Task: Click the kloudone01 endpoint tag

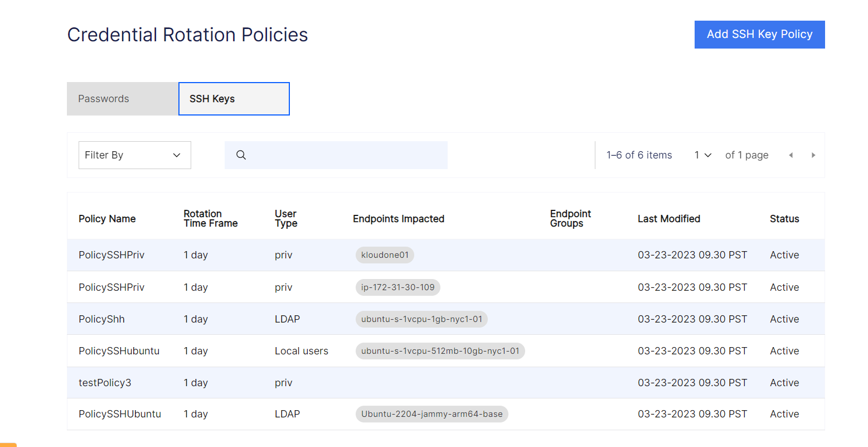Action: (385, 255)
